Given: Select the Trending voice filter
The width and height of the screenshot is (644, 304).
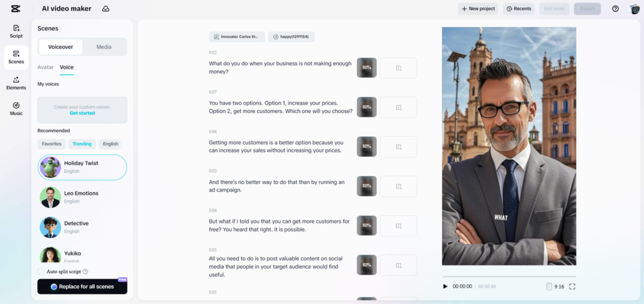Looking at the screenshot, I should point(82,144).
